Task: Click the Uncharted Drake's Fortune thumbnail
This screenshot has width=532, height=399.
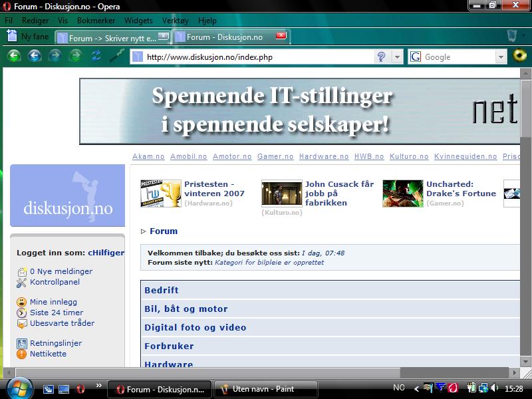Action: pos(403,194)
